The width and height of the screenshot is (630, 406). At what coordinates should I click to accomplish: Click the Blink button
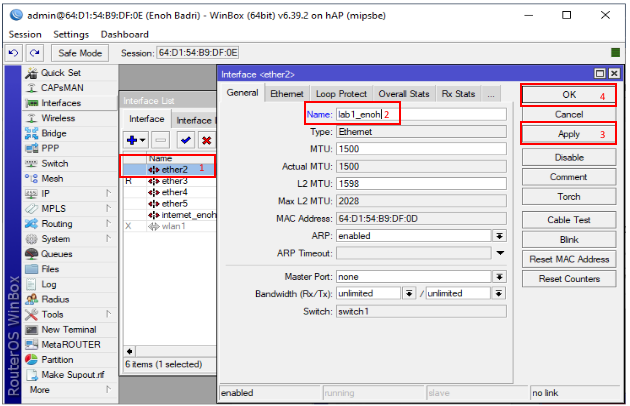point(569,240)
